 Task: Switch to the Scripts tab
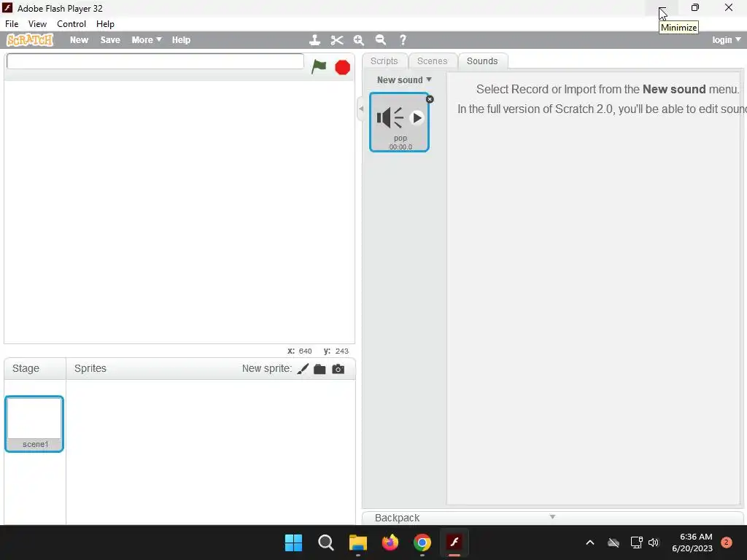coord(384,61)
